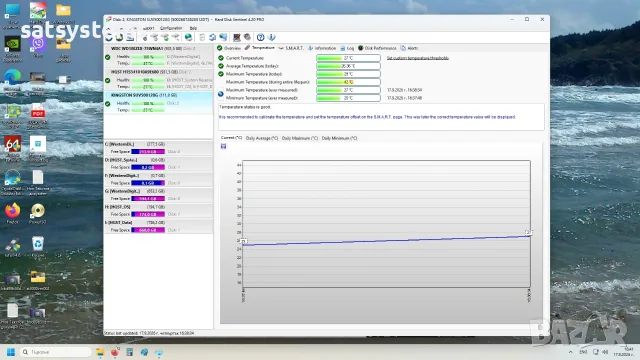Image resolution: width=640 pixels, height=360 pixels.
Task: Click the gray gear toolbar icon
Action: pyautogui.click(x=247, y=38)
